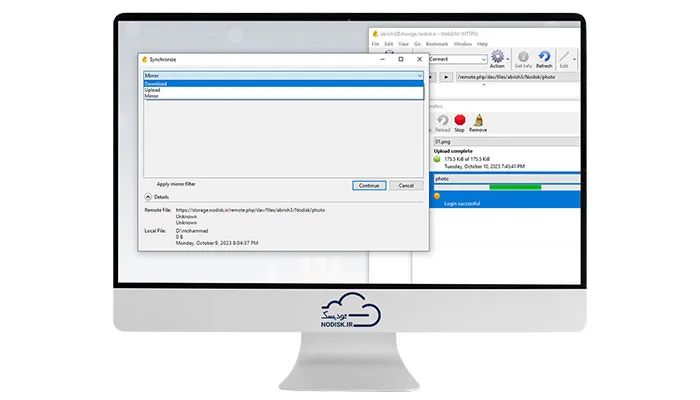This screenshot has width=700, height=400.
Task: Click the Edit pencil icon
Action: point(564,59)
